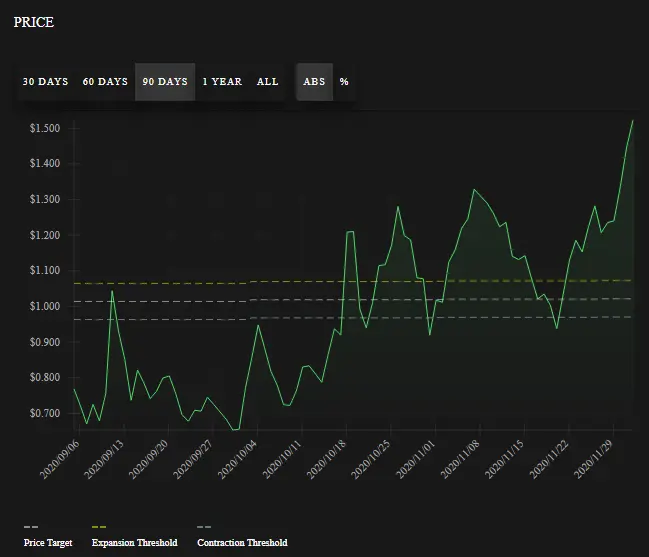Click the Price Target legend label
The width and height of the screenshot is (649, 557).
pyautogui.click(x=48, y=543)
